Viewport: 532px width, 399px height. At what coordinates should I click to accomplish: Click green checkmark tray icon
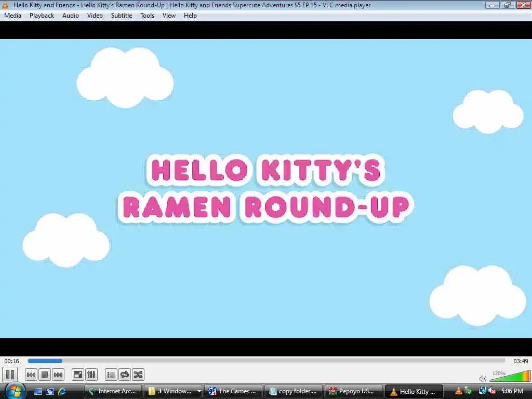click(x=469, y=391)
